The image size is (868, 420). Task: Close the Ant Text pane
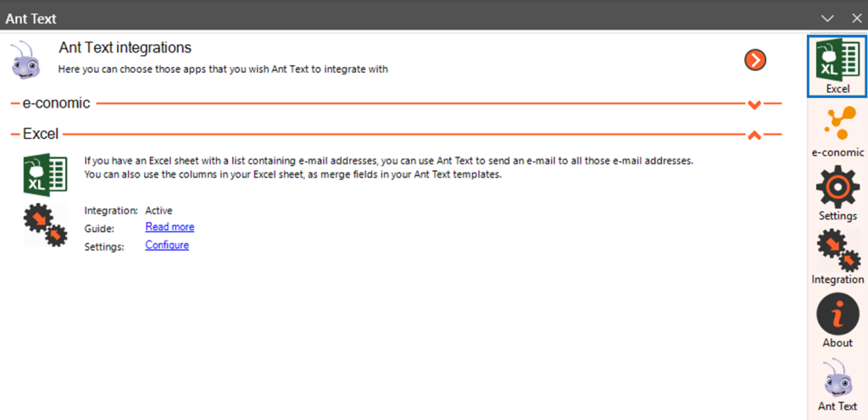[x=855, y=18]
